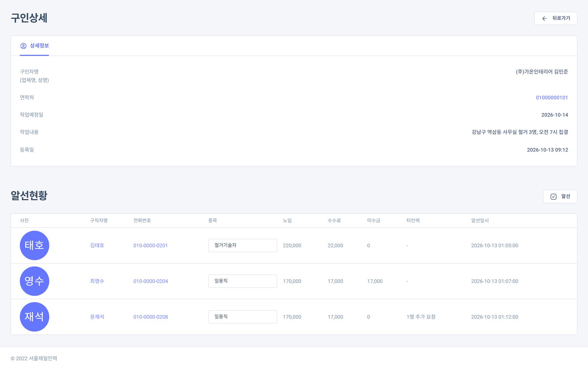
Task: Click the back arrow icon beside 뒤로가기
Action: tap(545, 18)
